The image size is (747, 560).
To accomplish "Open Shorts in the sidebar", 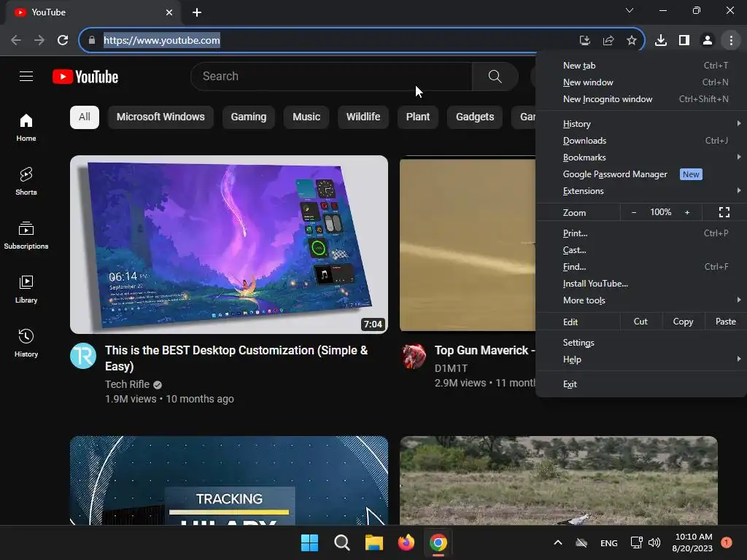I will (26, 182).
